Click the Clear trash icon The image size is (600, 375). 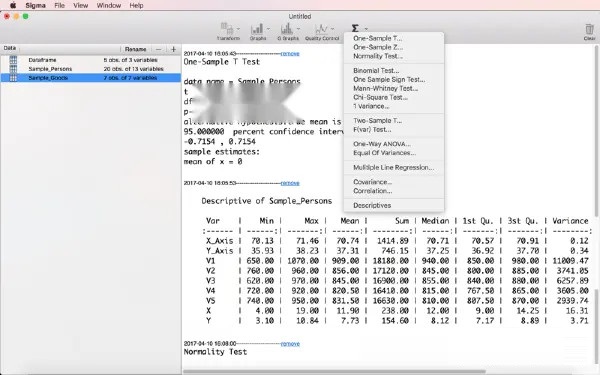pos(589,29)
